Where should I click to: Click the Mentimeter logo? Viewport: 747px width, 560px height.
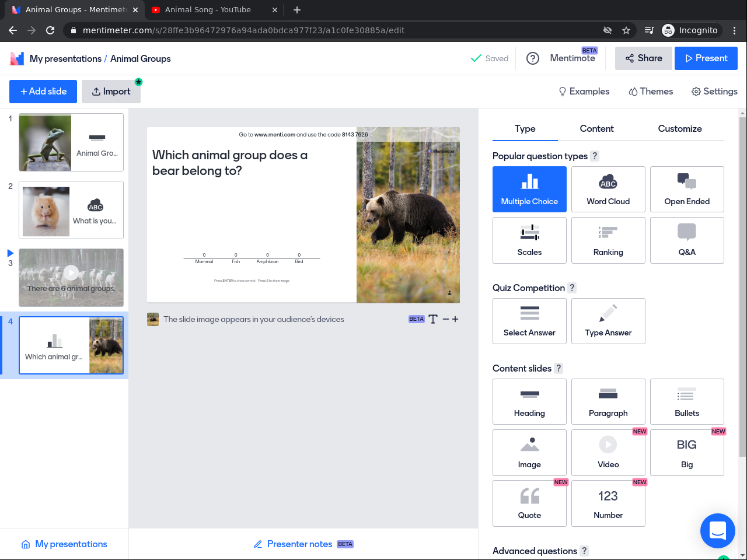17,58
